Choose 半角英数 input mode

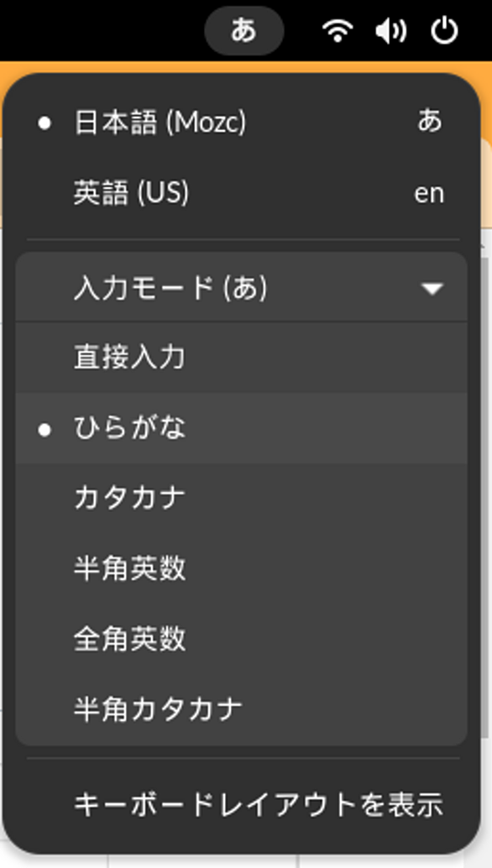coord(242,569)
